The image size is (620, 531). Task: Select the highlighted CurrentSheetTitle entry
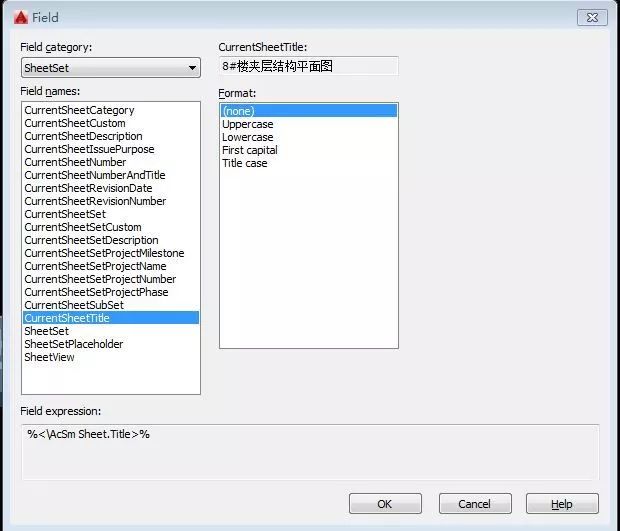(x=67, y=318)
